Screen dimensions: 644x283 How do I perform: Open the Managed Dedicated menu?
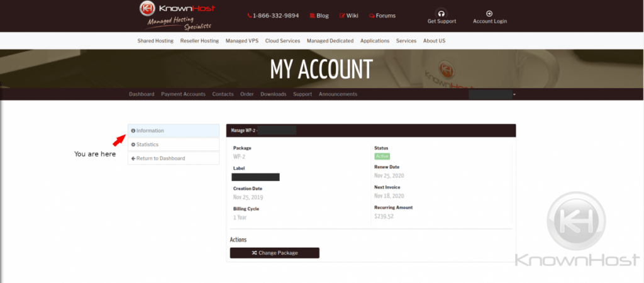coord(330,41)
